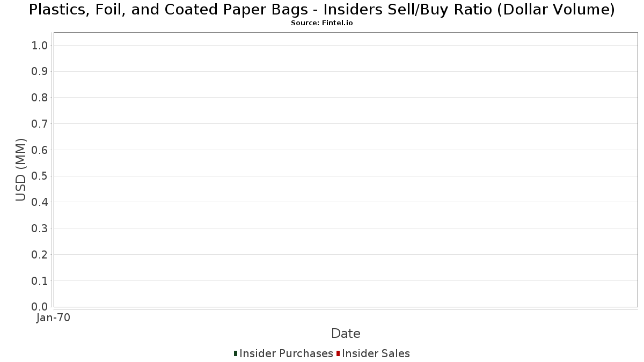Click the Jan-70 x-axis tick label
This screenshot has height=362, width=644.
(x=53, y=318)
